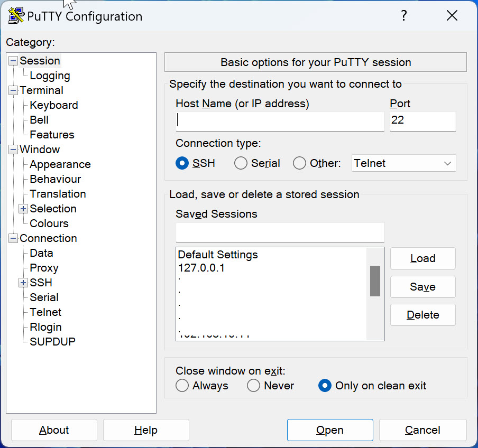Select the Session category
478x448 pixels.
click(40, 61)
